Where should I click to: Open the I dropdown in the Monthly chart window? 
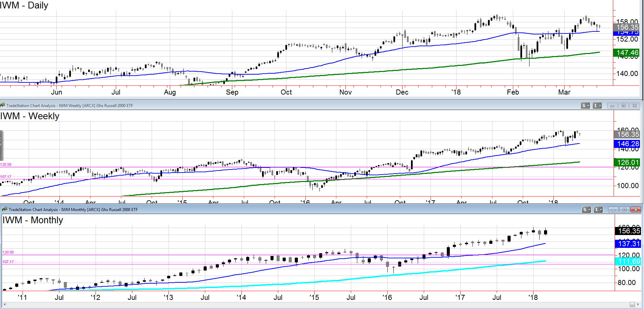pos(598,210)
